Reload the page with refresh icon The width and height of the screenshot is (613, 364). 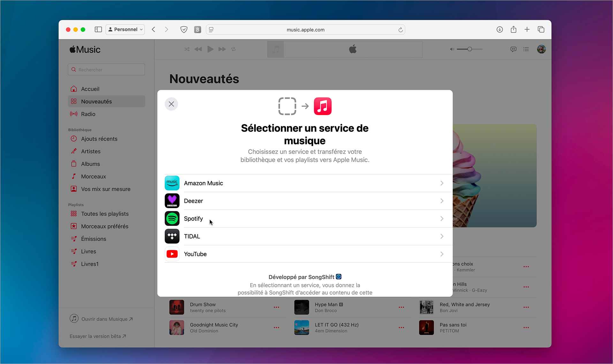tap(400, 30)
